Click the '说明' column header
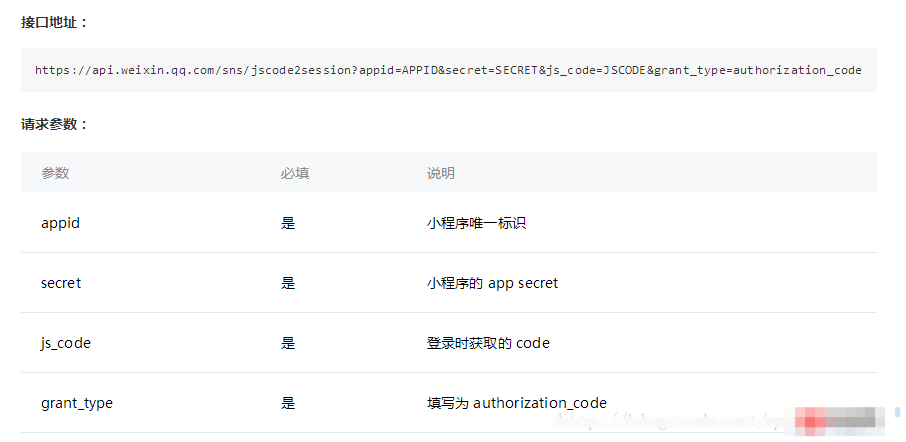This screenshot has width=906, height=442. (440, 173)
